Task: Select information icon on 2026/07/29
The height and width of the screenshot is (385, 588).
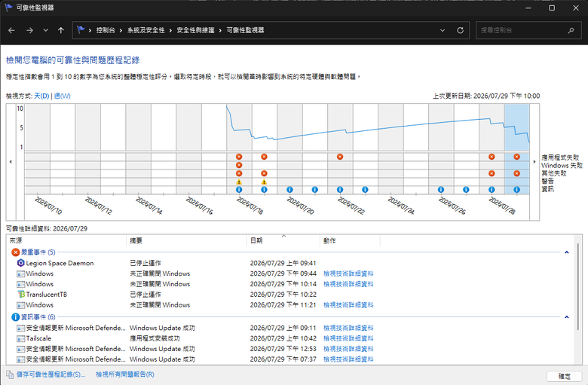Action: tap(516, 190)
